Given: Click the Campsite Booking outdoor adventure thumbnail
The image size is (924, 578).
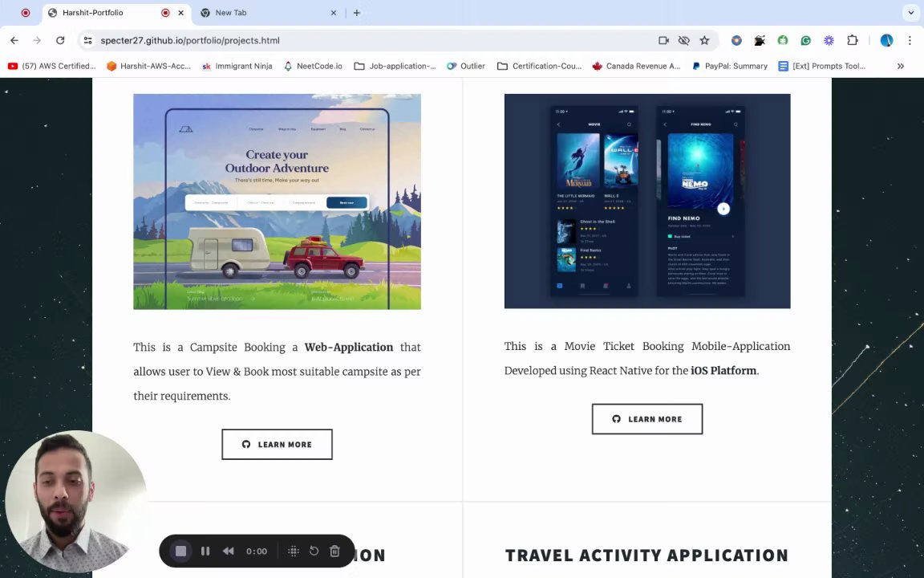Looking at the screenshot, I should (277, 201).
